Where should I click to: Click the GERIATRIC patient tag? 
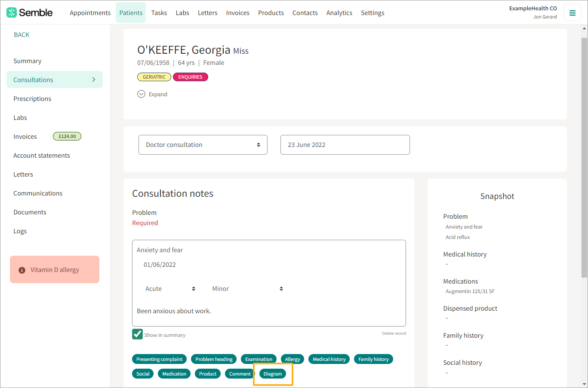(x=154, y=77)
